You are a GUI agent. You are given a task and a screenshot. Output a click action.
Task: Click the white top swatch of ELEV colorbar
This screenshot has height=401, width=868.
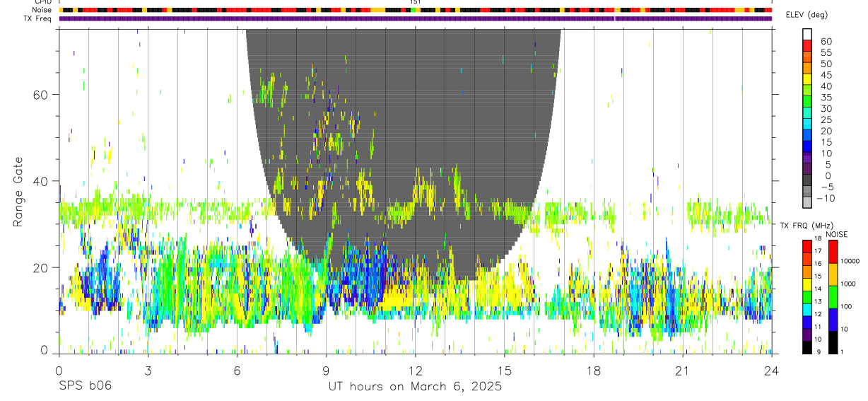coord(807,34)
